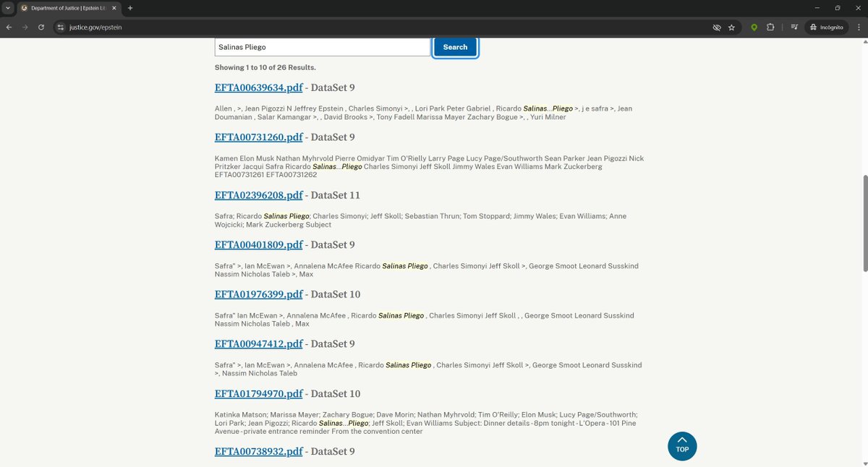The image size is (868, 467).
Task: Select the Department of Justice Epstein tab
Action: point(69,8)
